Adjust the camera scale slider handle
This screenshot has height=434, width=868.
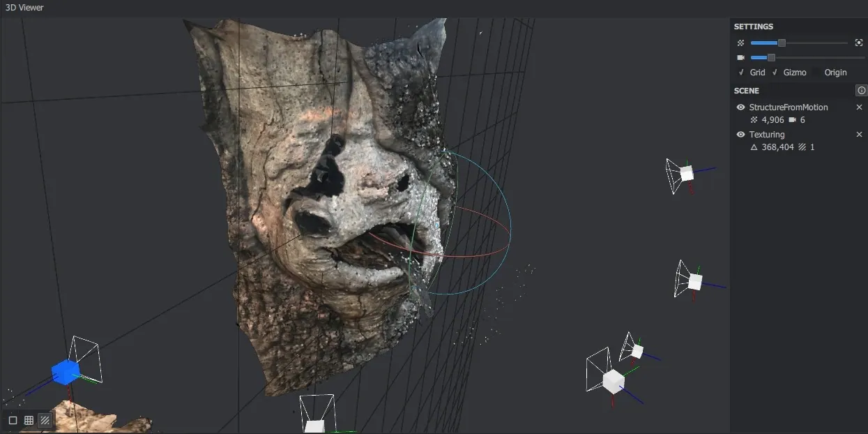pos(771,58)
